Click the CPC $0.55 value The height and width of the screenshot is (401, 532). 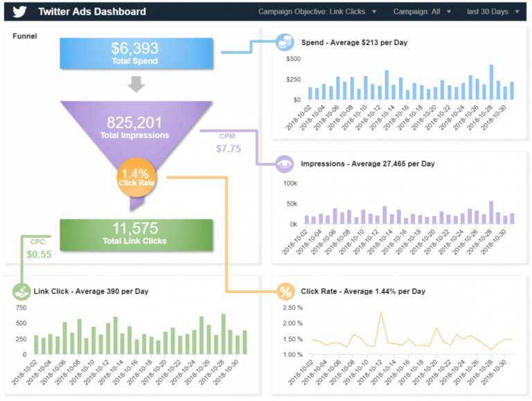pos(39,254)
